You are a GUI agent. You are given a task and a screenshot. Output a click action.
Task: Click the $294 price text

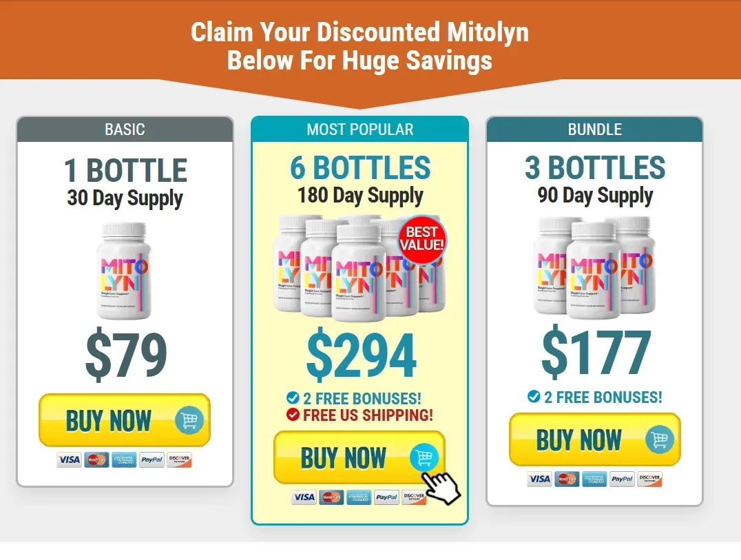pos(362,355)
